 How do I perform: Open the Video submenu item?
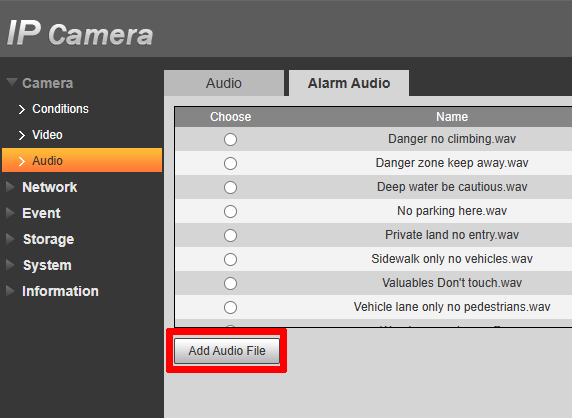point(47,135)
